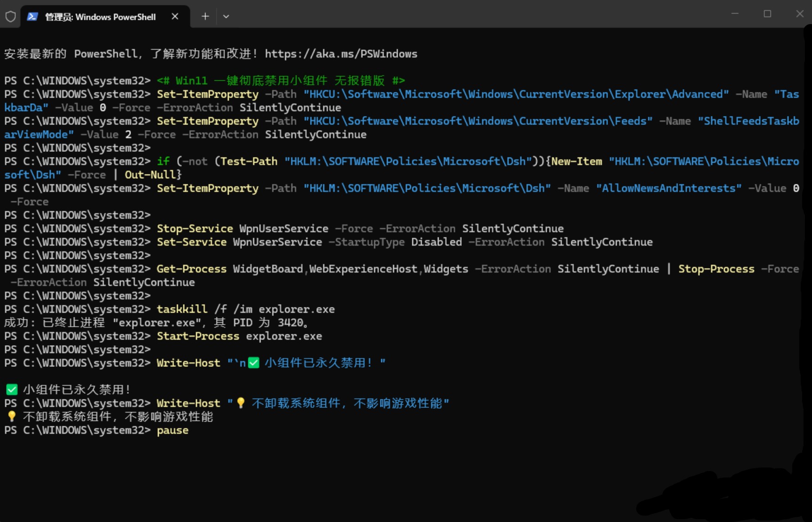Click the light bulb emoji in output line
The width and height of the screenshot is (812, 522).
[x=12, y=417]
